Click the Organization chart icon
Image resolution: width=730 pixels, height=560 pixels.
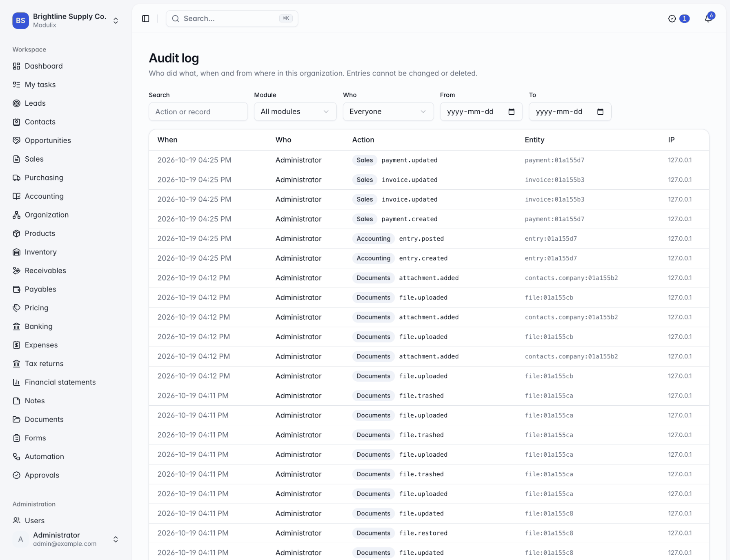16,215
